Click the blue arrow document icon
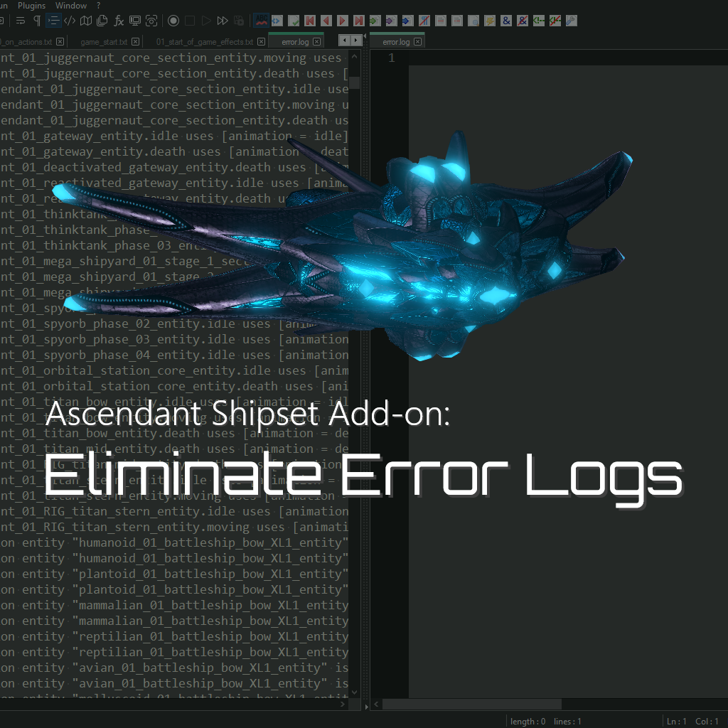Image resolution: width=728 pixels, height=728 pixels. tap(408, 21)
